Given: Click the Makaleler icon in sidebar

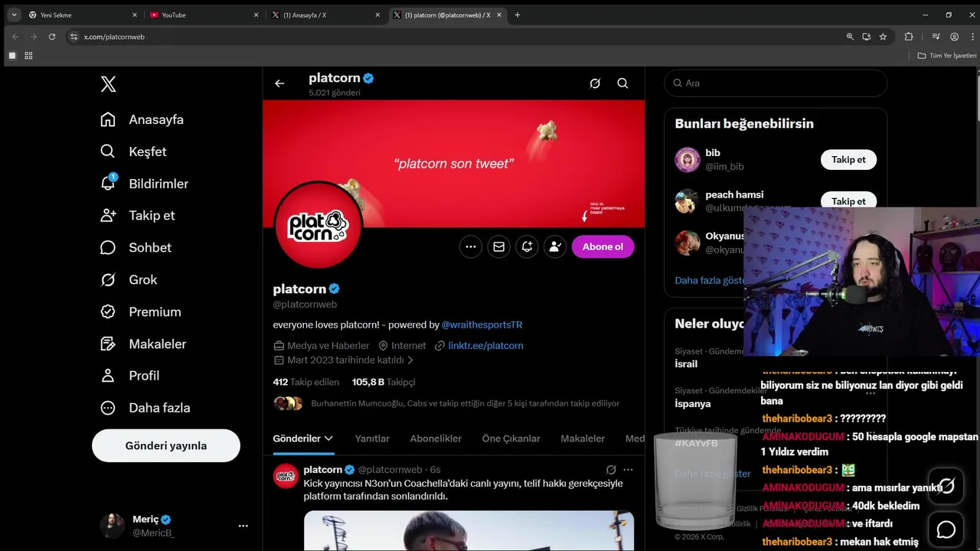Looking at the screenshot, I should [x=108, y=344].
